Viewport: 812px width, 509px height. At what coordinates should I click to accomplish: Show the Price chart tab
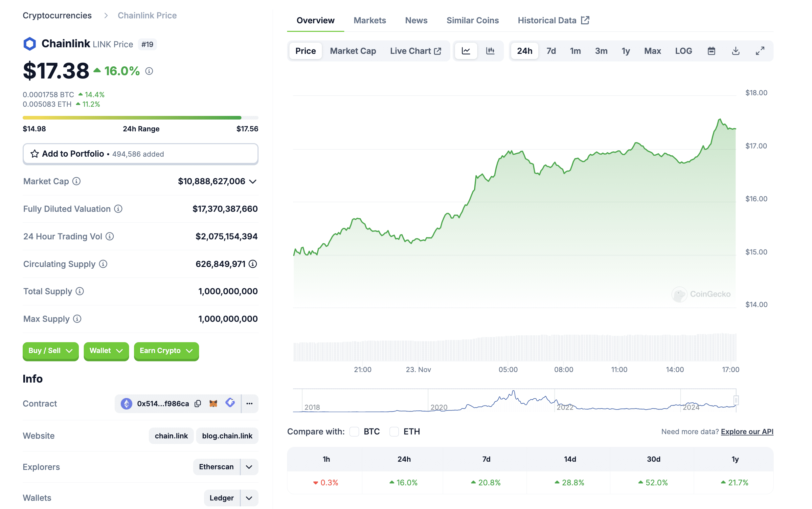coord(305,51)
